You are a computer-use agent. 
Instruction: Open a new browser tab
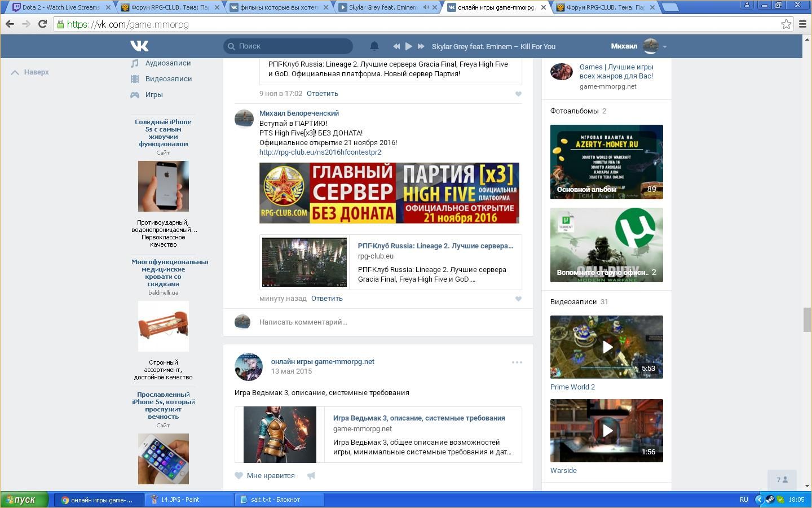(670, 7)
